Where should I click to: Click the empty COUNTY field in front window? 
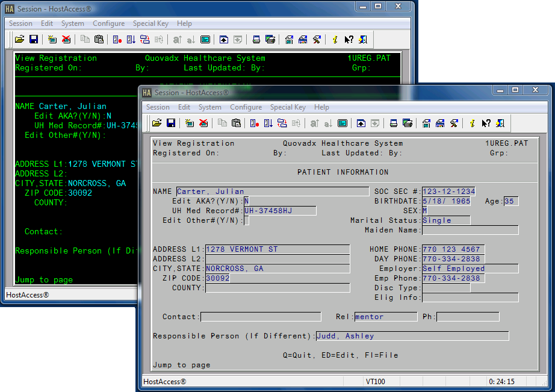click(277, 288)
